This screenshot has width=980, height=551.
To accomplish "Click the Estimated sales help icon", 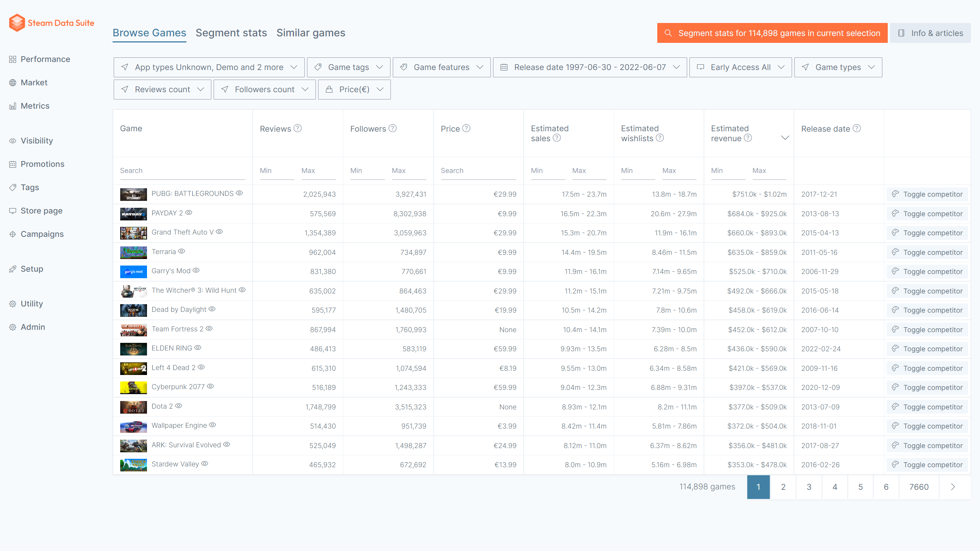I will tap(557, 138).
